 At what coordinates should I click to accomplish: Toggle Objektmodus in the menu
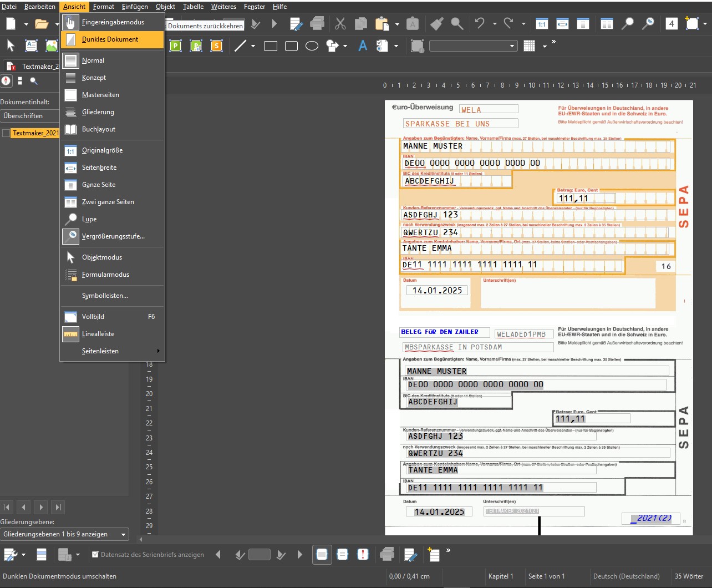[112, 257]
